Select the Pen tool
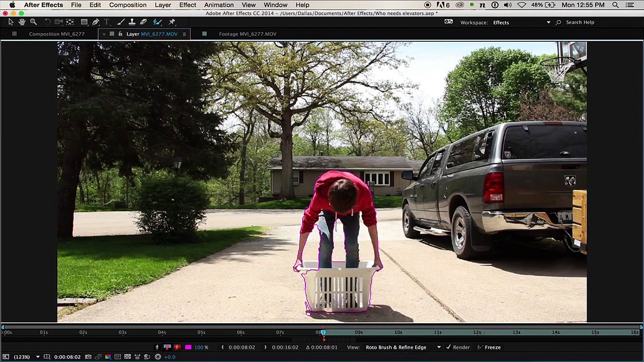Viewport: 644px width, 362px height. pyautogui.click(x=96, y=22)
